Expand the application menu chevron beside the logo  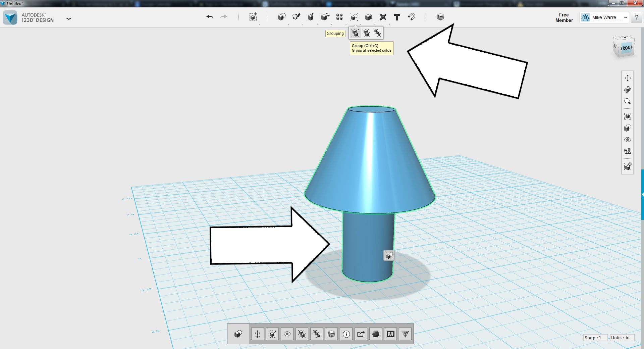[x=69, y=19]
